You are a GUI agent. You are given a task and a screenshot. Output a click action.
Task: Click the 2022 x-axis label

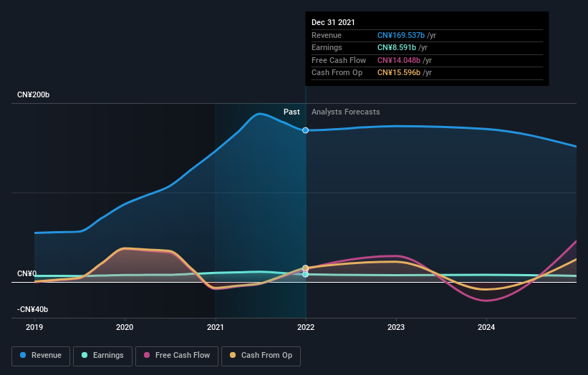point(306,327)
